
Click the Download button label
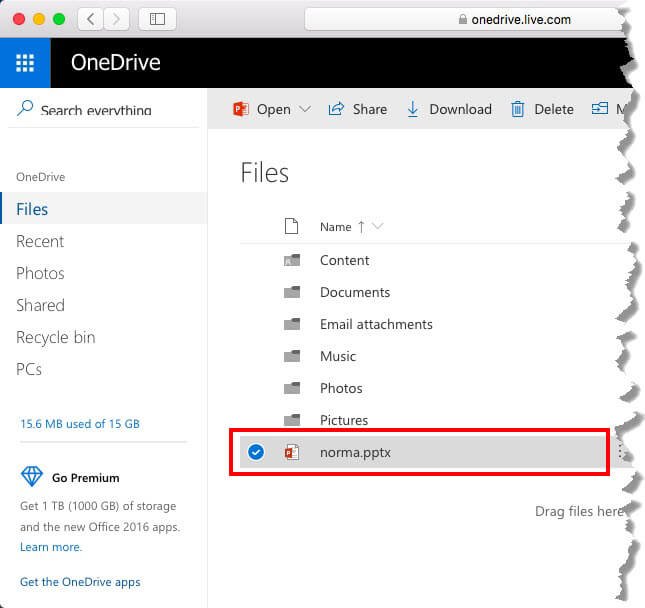pos(460,109)
